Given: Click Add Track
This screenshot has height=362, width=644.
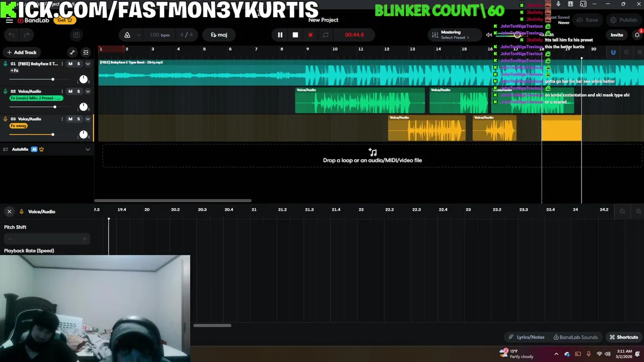Looking at the screenshot, I should [21, 52].
